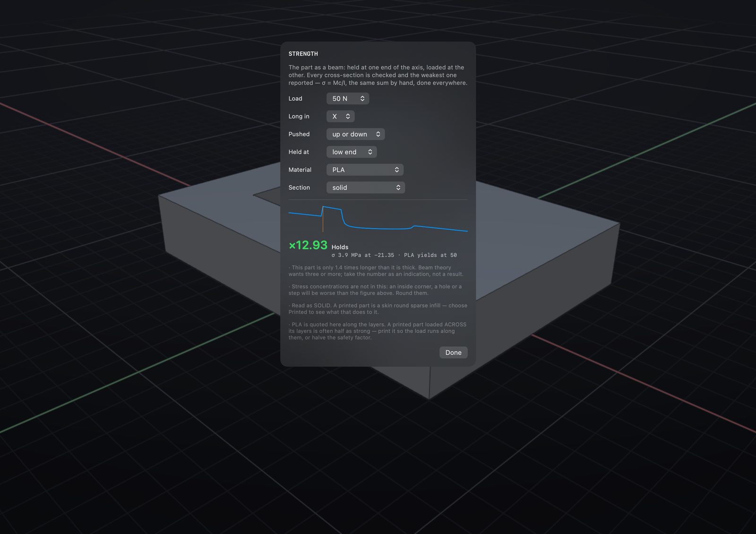Click the Held at field label
Image resolution: width=756 pixels, height=534 pixels.
[299, 152]
